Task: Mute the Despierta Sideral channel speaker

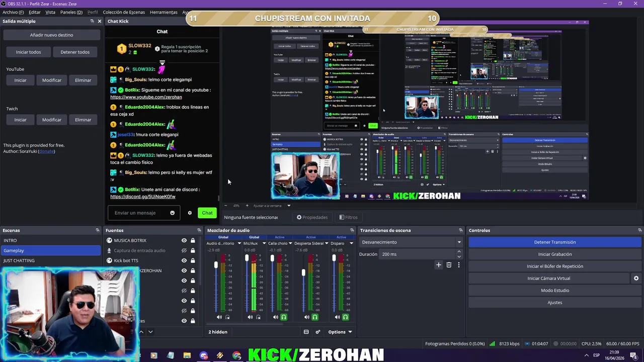Action: tap(306, 317)
